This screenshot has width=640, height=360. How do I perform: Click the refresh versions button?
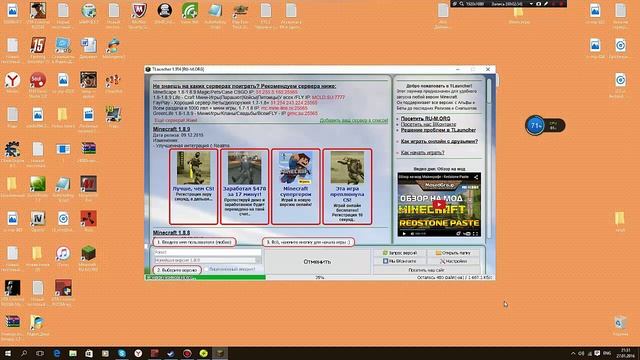tap(399, 253)
